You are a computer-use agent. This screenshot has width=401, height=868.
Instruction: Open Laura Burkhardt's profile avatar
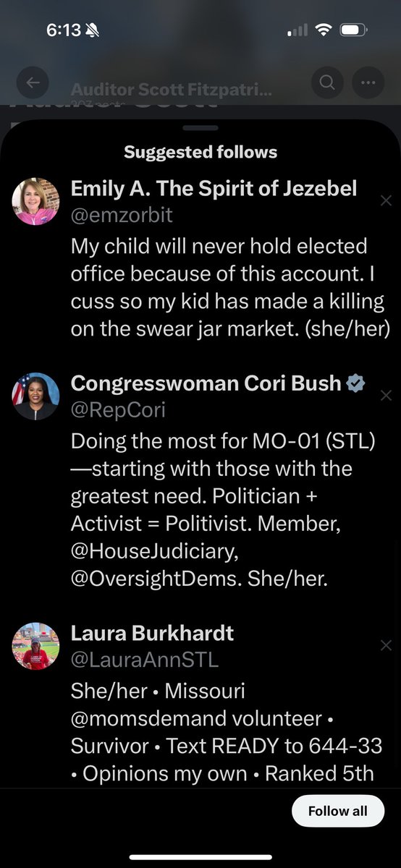pos(35,645)
